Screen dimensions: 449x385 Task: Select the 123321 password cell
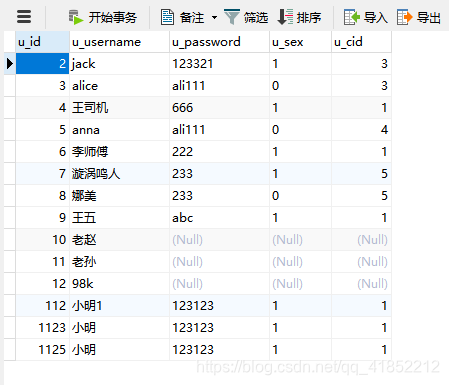click(219, 64)
